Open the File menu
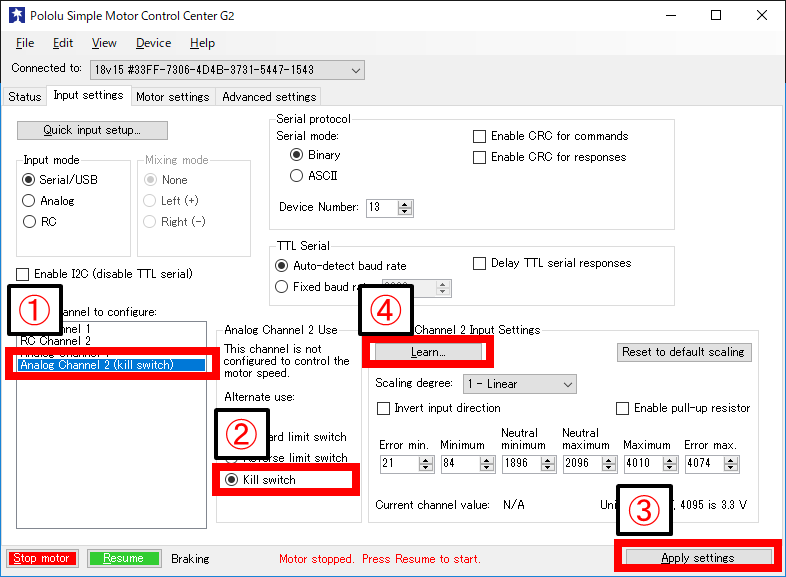 tap(25, 43)
